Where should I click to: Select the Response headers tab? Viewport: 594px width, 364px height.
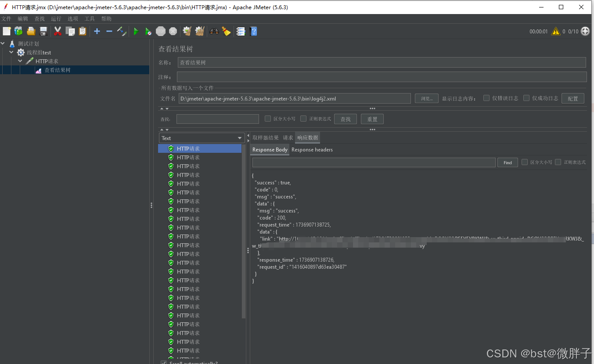coord(312,150)
